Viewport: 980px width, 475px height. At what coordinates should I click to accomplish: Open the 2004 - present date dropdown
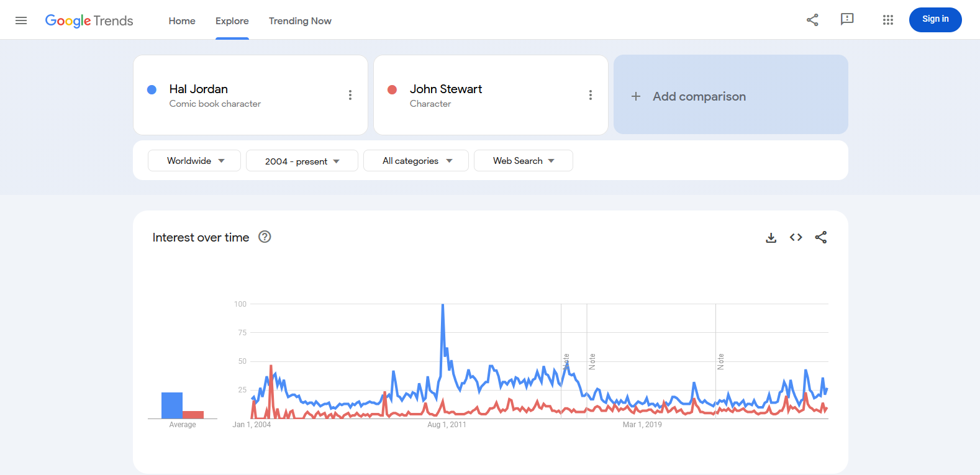[x=302, y=161]
